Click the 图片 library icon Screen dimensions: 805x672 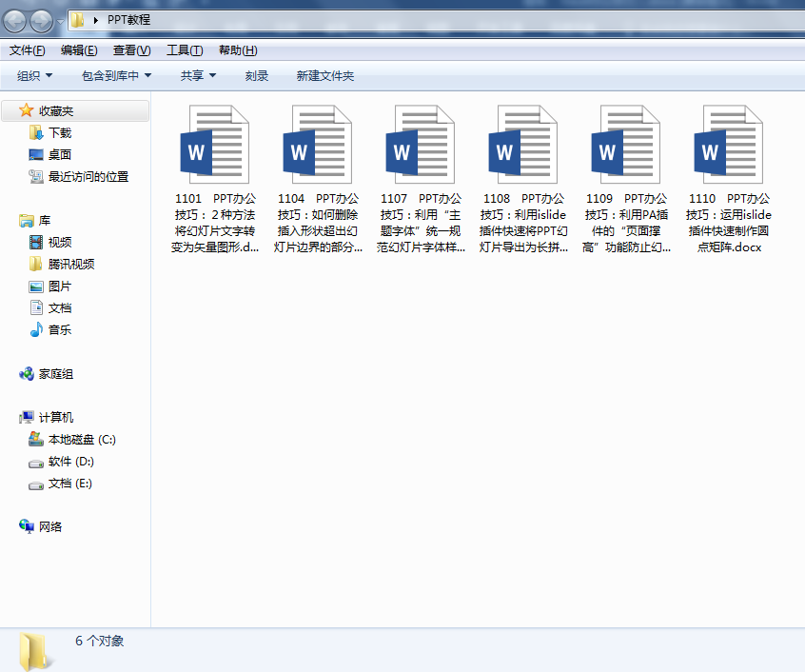click(x=36, y=287)
